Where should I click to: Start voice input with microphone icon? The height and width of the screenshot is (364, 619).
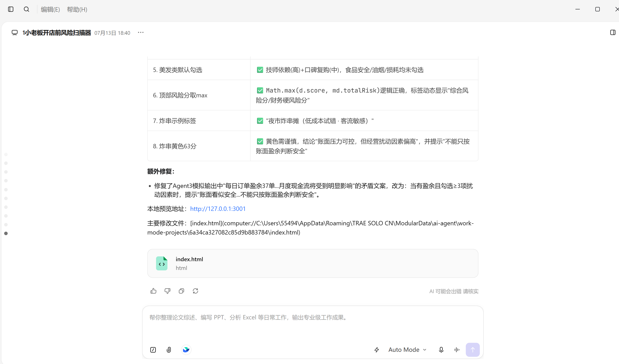[441, 350]
